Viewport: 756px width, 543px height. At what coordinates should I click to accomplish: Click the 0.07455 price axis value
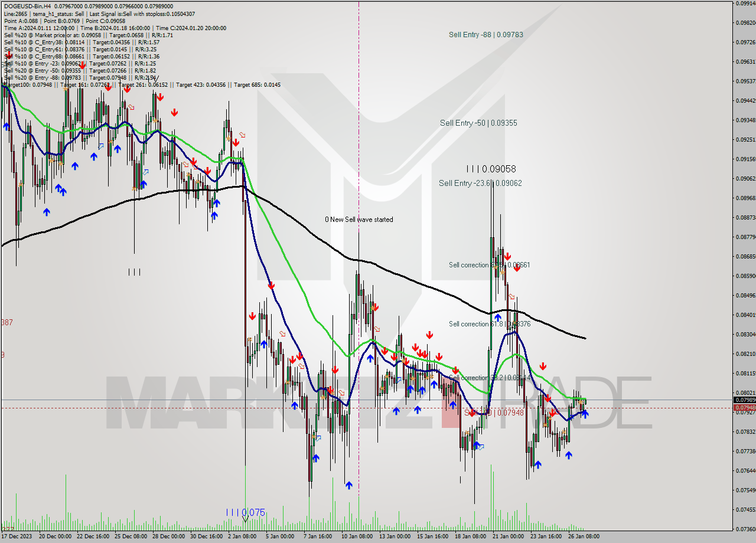click(745, 509)
